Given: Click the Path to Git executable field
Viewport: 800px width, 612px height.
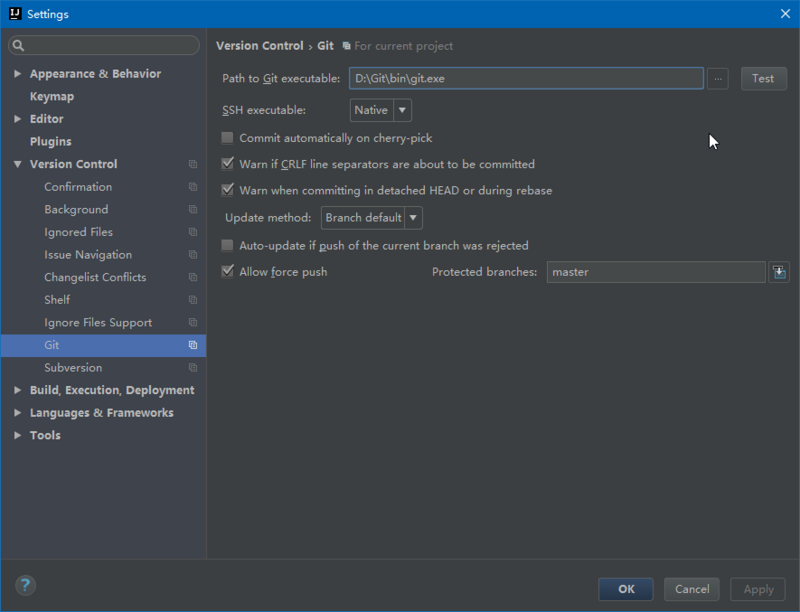Looking at the screenshot, I should (526, 79).
